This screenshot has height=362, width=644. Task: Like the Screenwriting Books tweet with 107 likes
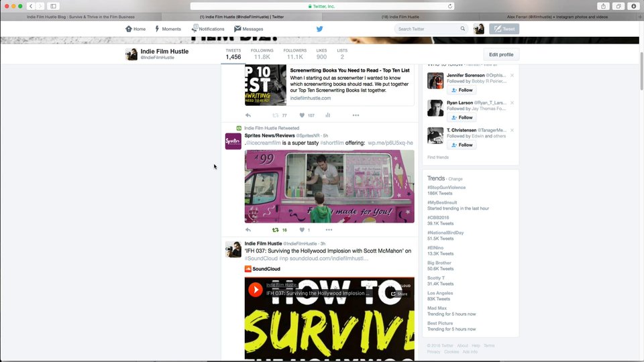click(x=302, y=115)
